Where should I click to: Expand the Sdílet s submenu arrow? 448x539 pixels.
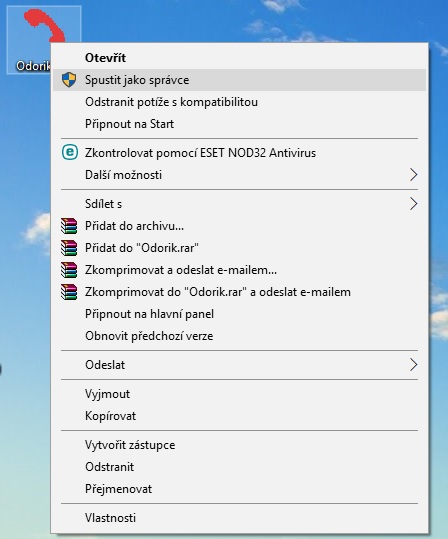coord(414,204)
